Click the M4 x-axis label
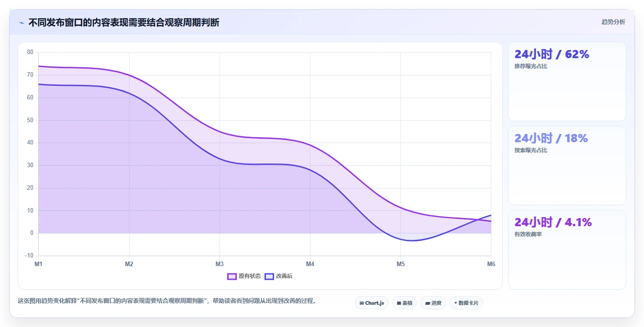Screen dimensions: 644x327 [x=310, y=264]
